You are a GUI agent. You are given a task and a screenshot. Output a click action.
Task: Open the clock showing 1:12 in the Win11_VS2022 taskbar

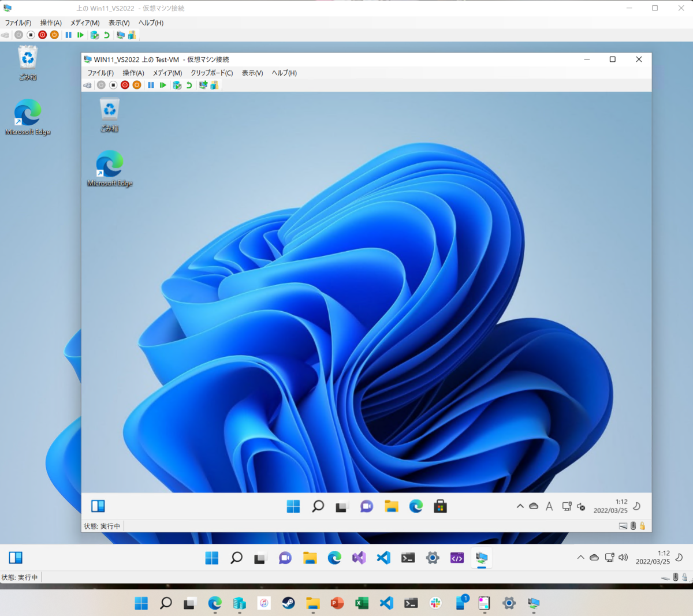click(653, 557)
